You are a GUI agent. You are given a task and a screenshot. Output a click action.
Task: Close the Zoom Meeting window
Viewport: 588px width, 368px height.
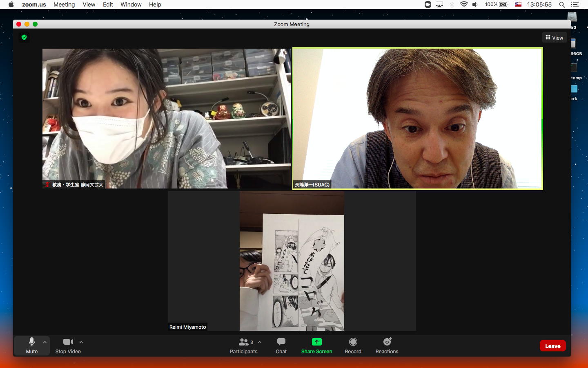tap(19, 24)
